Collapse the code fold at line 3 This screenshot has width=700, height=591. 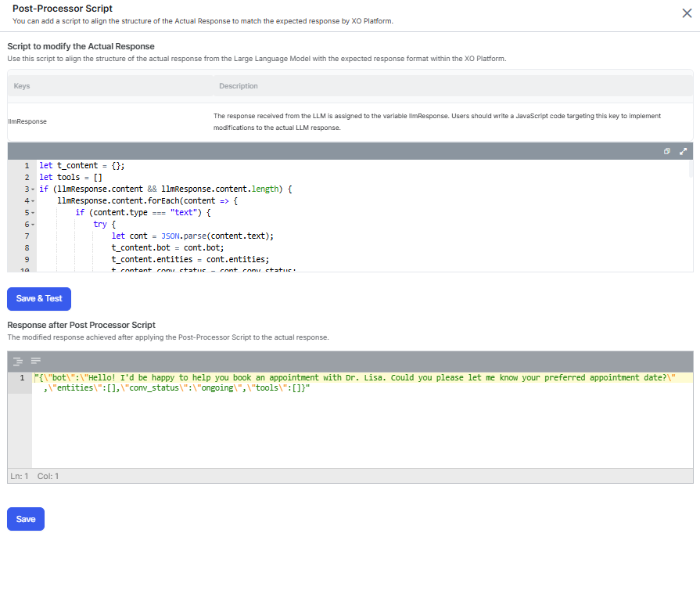point(32,189)
